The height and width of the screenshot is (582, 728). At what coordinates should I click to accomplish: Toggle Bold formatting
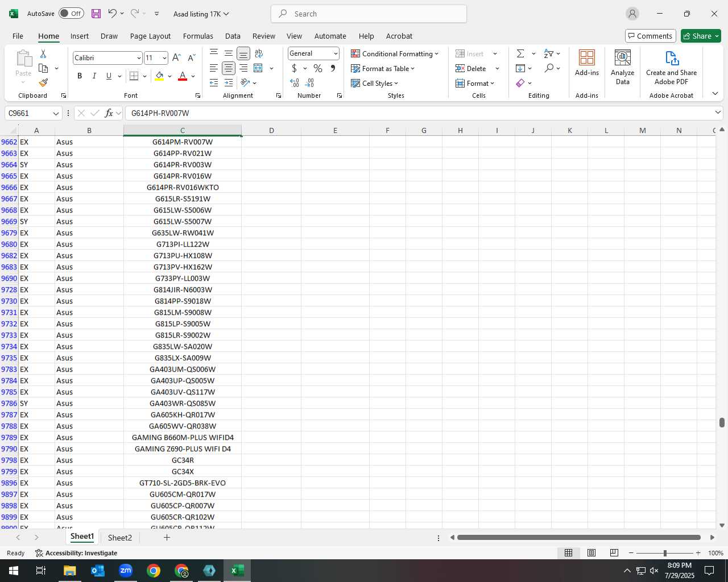point(80,76)
